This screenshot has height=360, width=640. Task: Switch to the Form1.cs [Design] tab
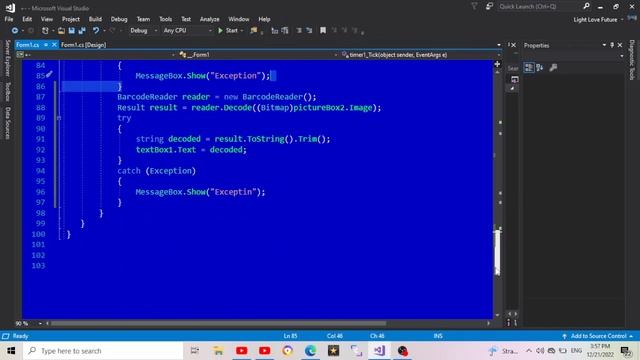(x=83, y=45)
